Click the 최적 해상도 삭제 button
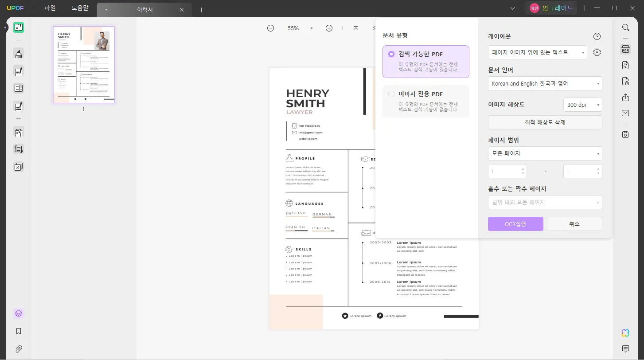The image size is (644, 360). 545,122
